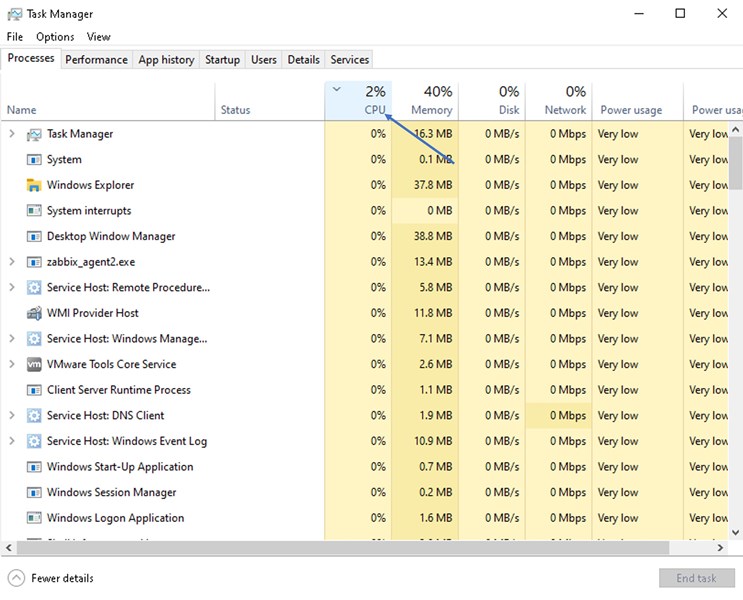The width and height of the screenshot is (743, 600).
Task: Switch to the Users tab
Action: pyautogui.click(x=263, y=60)
